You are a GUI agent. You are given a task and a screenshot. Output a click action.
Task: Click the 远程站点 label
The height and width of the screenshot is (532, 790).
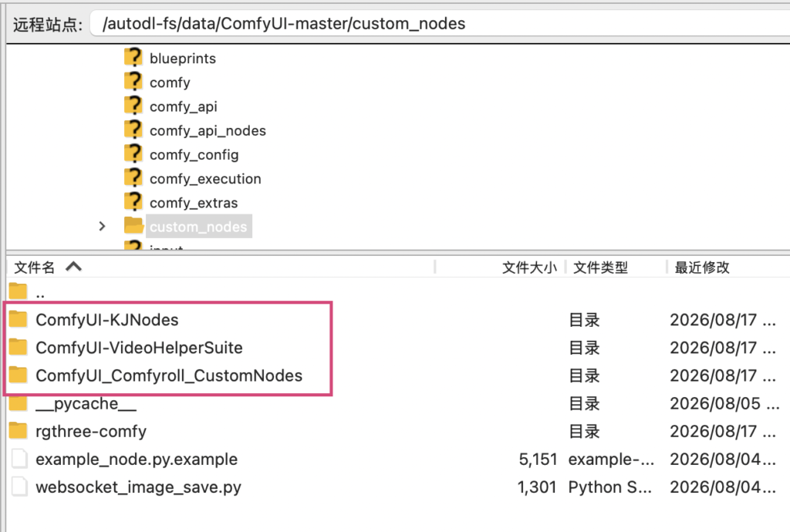pyautogui.click(x=47, y=24)
